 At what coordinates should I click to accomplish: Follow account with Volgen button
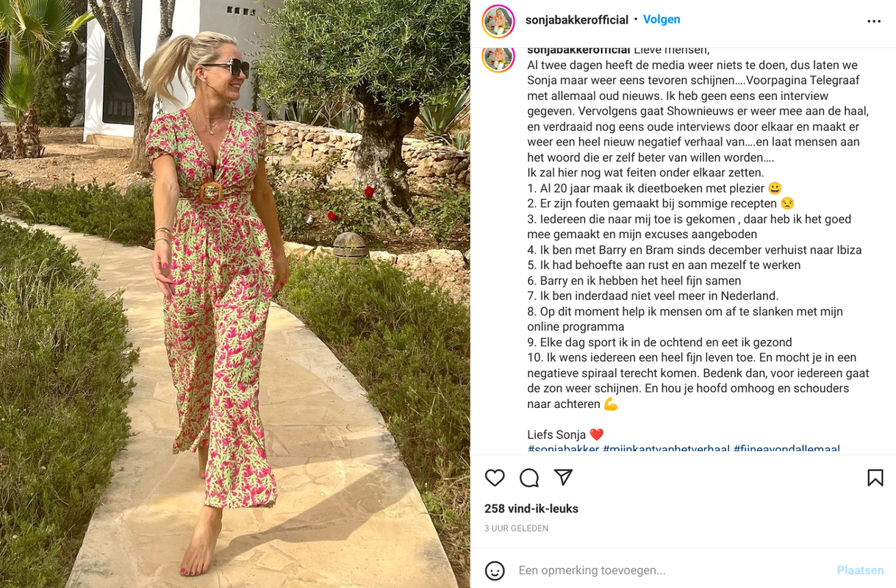click(x=662, y=20)
